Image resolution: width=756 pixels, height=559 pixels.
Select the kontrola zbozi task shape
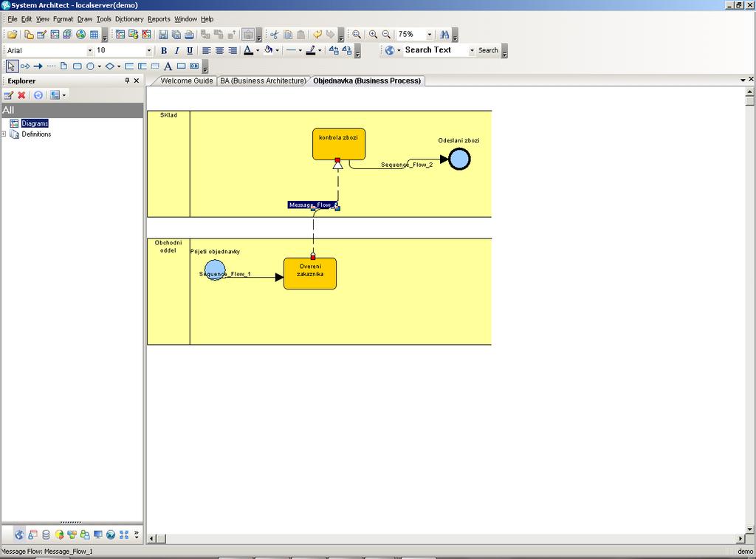pyautogui.click(x=338, y=144)
